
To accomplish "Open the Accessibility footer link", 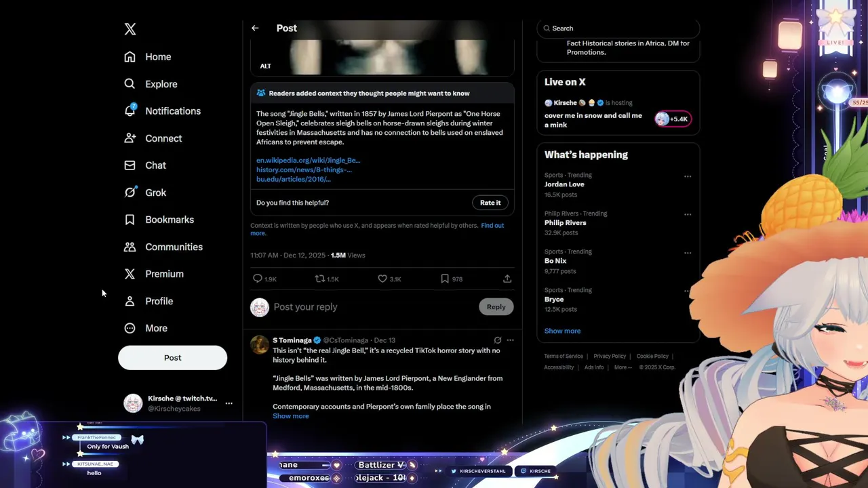I will tap(559, 367).
